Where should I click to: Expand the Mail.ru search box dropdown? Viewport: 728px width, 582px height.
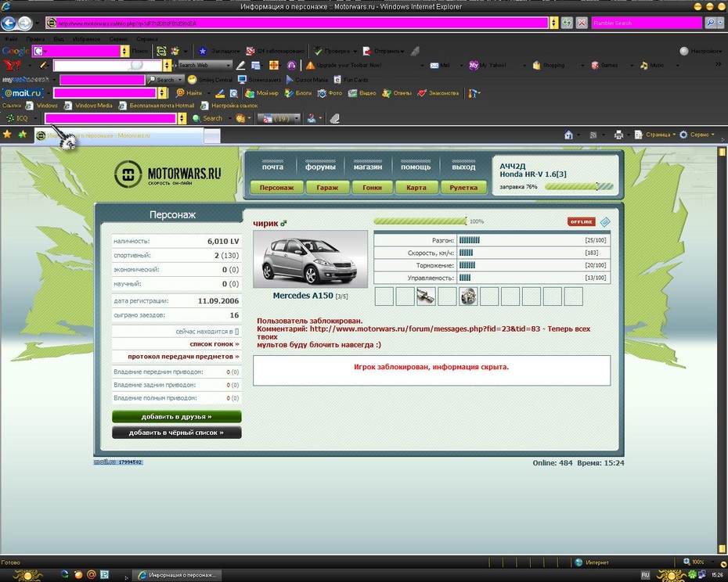click(x=161, y=93)
